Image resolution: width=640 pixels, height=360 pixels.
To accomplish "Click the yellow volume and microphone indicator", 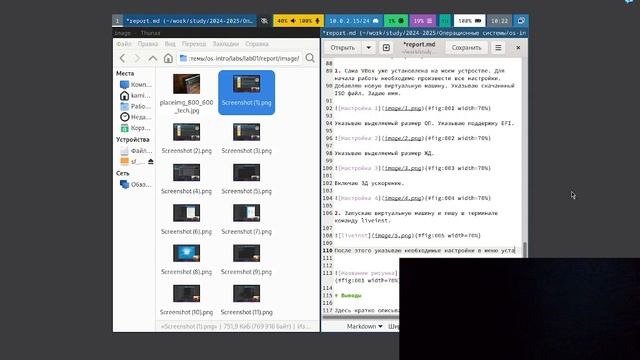I will [298, 20].
